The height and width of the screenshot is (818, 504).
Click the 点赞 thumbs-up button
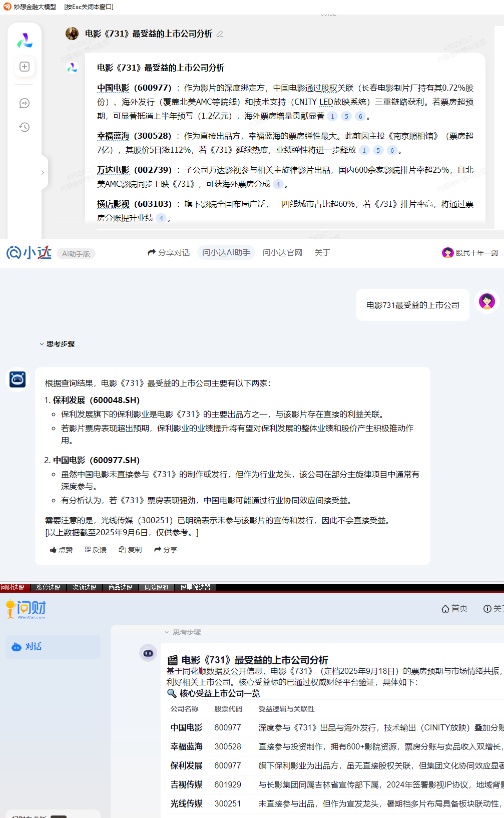coord(61,550)
